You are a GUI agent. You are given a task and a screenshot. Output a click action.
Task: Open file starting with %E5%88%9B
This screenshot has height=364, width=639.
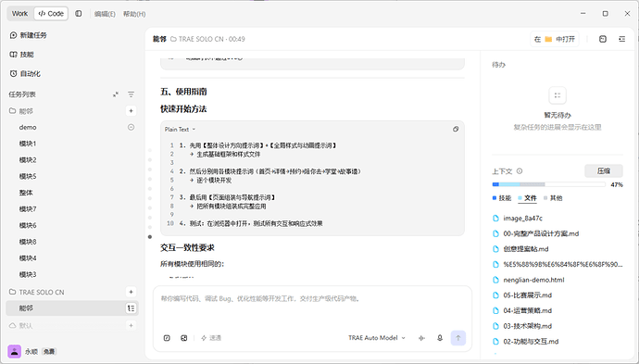coord(558,264)
